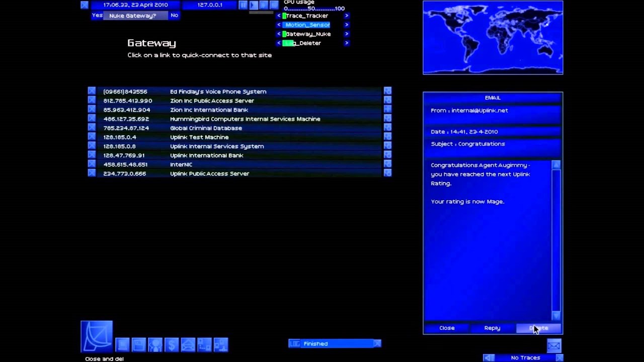Click the email scrollbar down arrow
644x362 pixels.
[x=556, y=315]
